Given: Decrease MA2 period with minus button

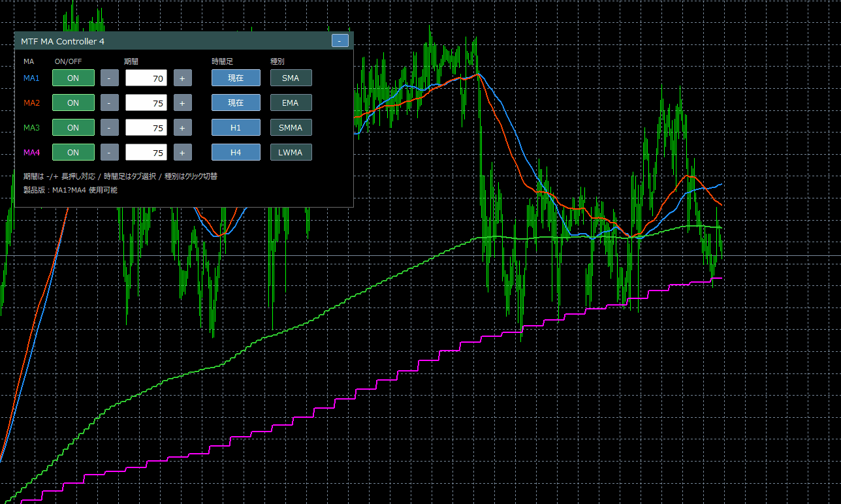Looking at the screenshot, I should 110,102.
